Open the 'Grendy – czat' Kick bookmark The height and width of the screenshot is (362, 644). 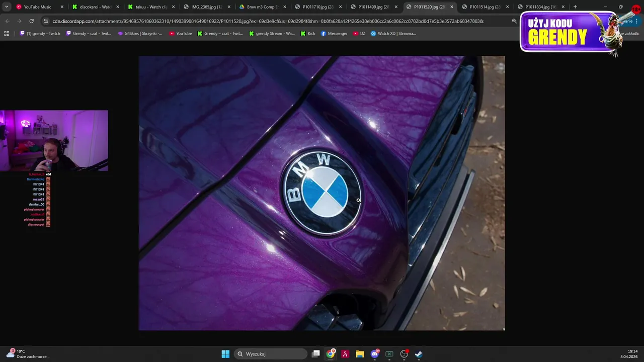pos(220,33)
